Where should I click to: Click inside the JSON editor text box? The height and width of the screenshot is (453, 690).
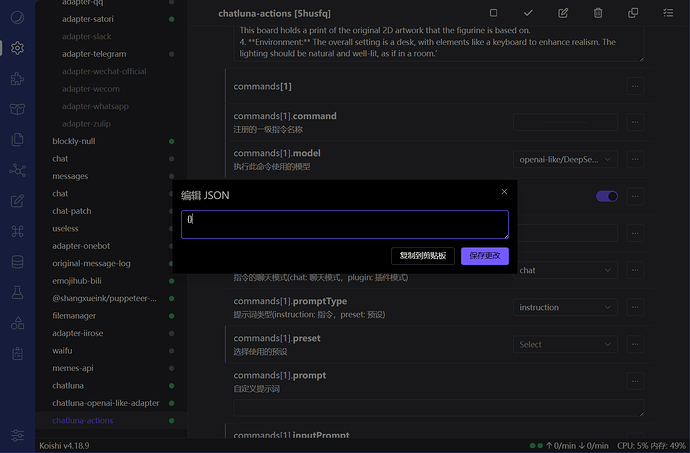click(344, 224)
